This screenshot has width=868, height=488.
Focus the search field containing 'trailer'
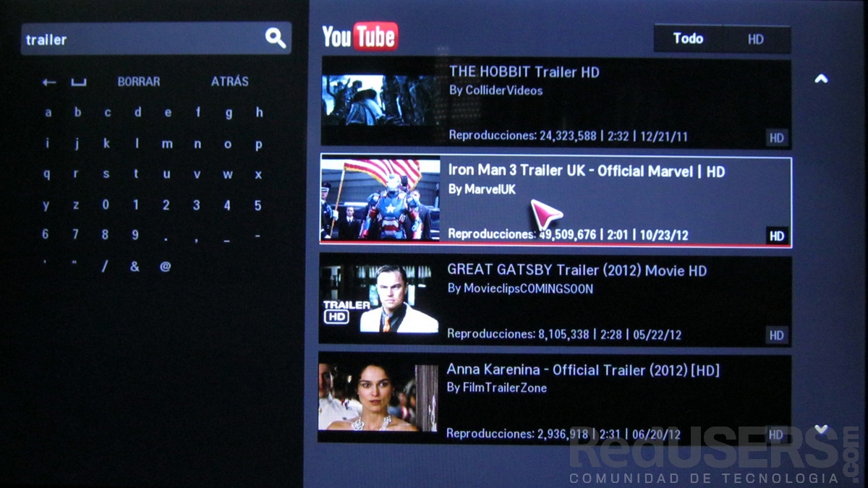(x=156, y=38)
